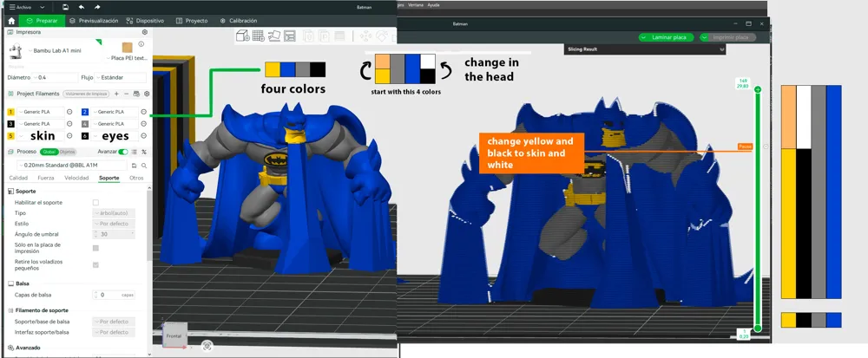Switch to the Previsualización tab
Image resolution: width=868 pixels, height=358 pixels.
pyautogui.click(x=94, y=21)
